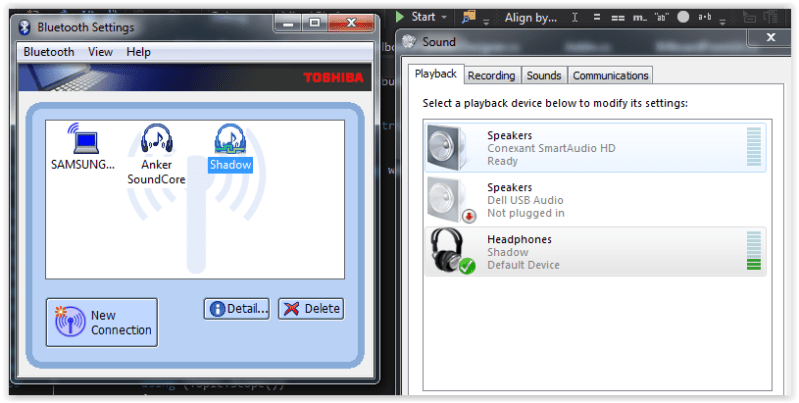
Task: Open overflow arrow after find-in-files icon
Action: [486, 21]
